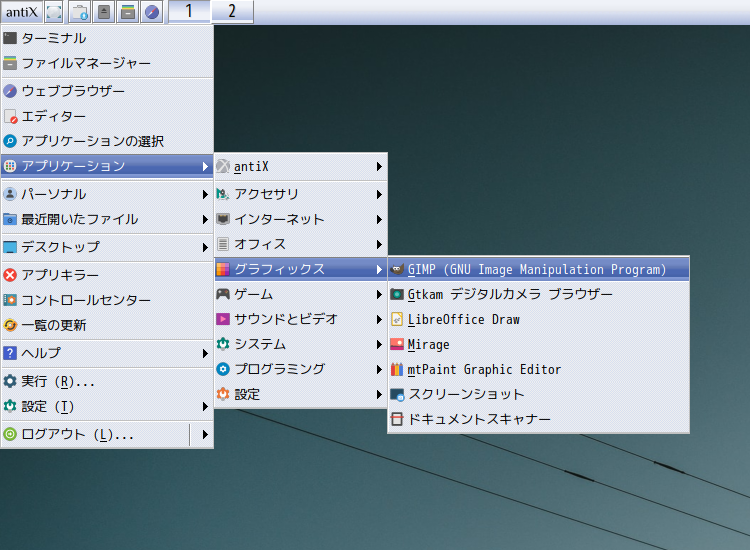The image size is (750, 550).
Task: Click the ターミナル terminal icon
Action: click(x=10, y=38)
